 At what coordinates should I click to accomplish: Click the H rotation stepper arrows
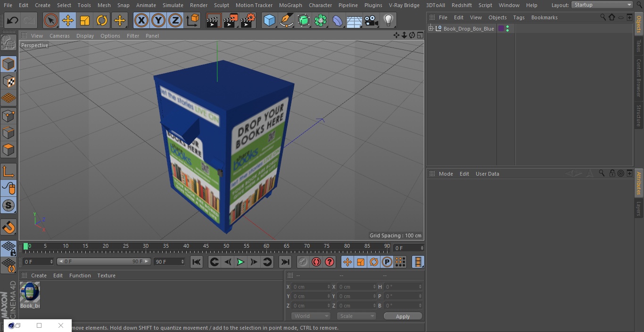point(421,287)
